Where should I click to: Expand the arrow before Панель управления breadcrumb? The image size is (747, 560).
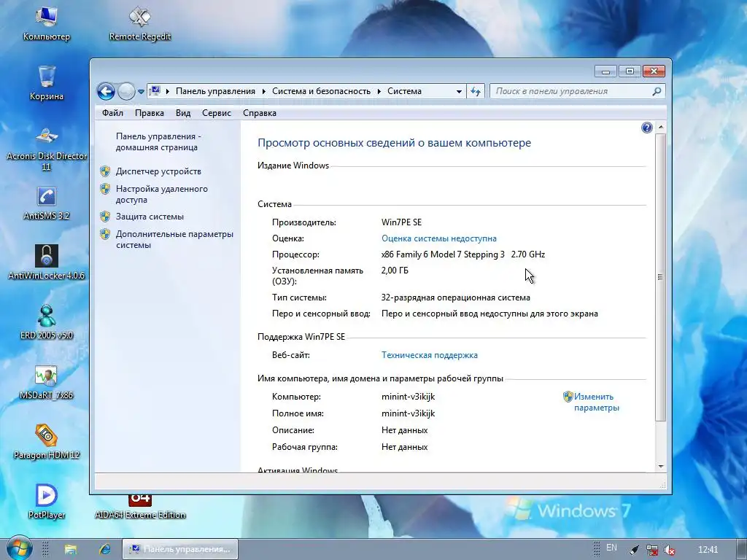(168, 91)
